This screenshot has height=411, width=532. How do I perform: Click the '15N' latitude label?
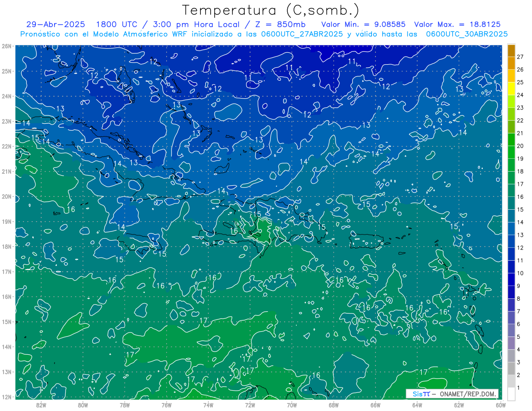coord(6,321)
